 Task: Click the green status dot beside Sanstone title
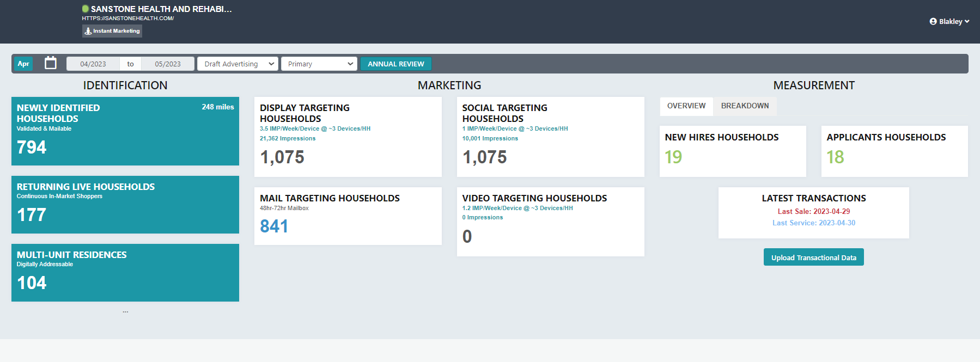point(86,9)
